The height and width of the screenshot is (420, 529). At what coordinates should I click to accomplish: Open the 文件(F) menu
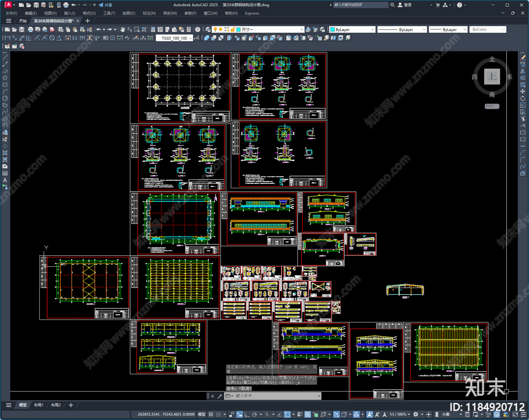(x=11, y=13)
